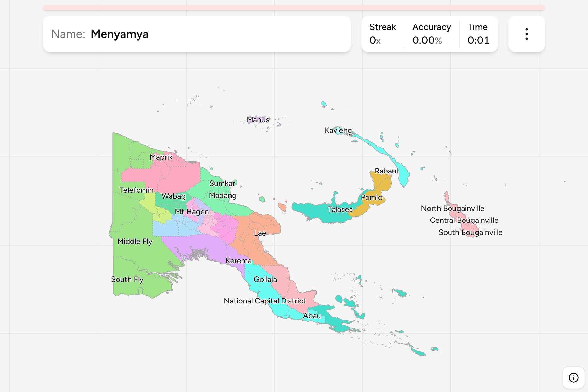This screenshot has height=392, width=588.
Task: Click Central Bougainville label
Action: click(x=464, y=220)
